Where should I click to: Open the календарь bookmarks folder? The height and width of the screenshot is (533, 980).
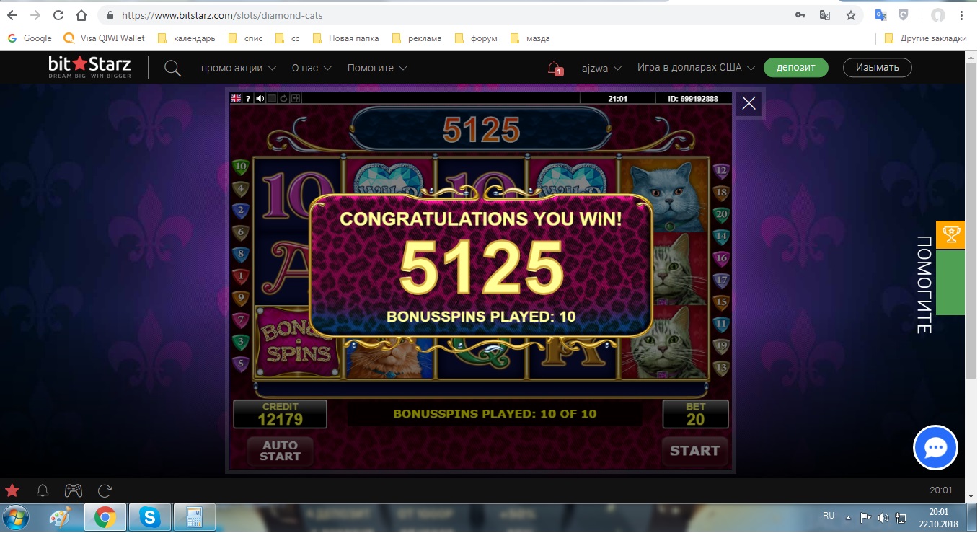tap(186, 38)
